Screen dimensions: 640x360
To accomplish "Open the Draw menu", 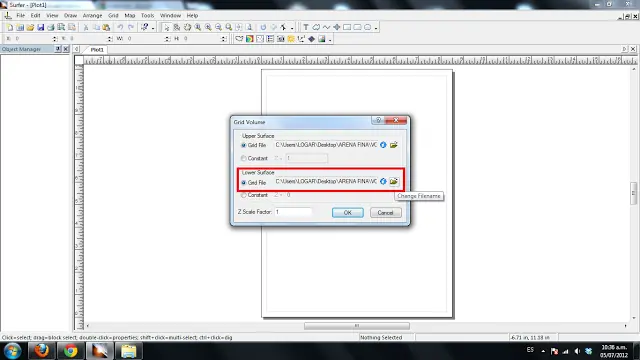I will pos(70,16).
